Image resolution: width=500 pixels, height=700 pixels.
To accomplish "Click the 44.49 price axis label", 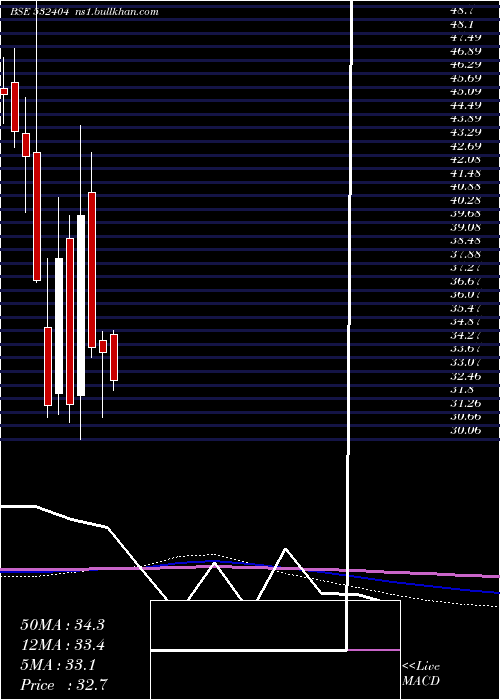I will [x=466, y=105].
